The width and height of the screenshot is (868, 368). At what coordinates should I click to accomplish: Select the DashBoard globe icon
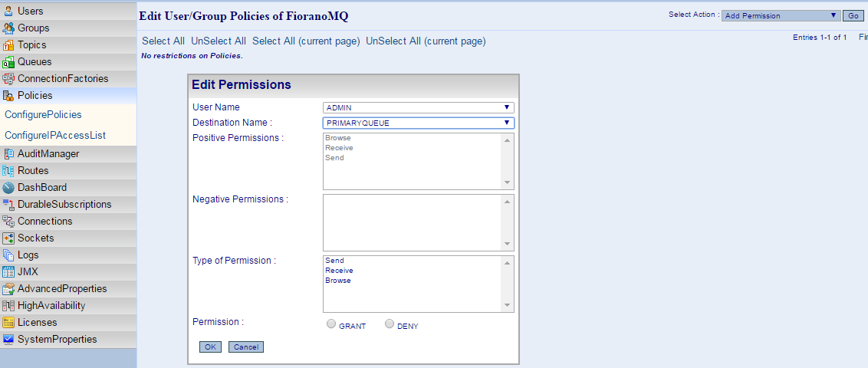[x=8, y=188]
